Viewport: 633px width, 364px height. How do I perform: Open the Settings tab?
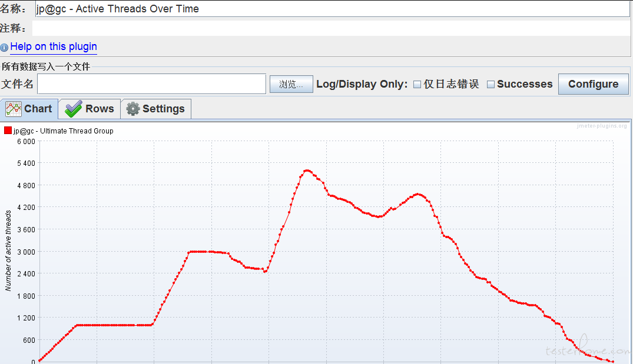[163, 109]
